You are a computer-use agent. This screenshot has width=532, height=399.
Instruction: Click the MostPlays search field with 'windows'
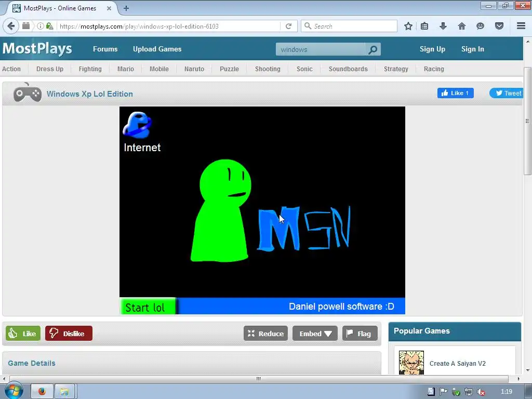[321, 49]
